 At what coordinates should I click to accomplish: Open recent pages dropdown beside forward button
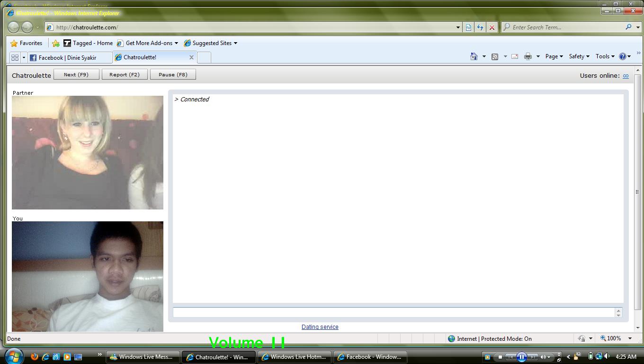click(x=37, y=27)
